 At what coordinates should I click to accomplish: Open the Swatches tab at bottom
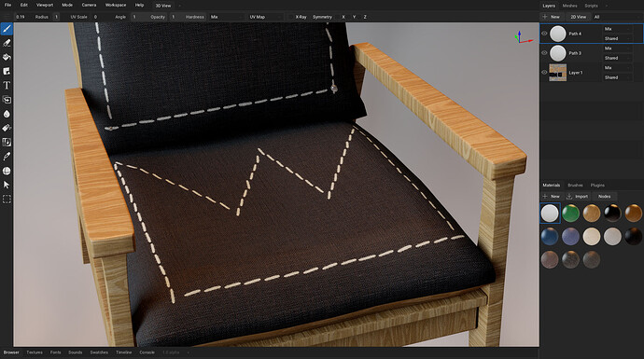[99, 352]
